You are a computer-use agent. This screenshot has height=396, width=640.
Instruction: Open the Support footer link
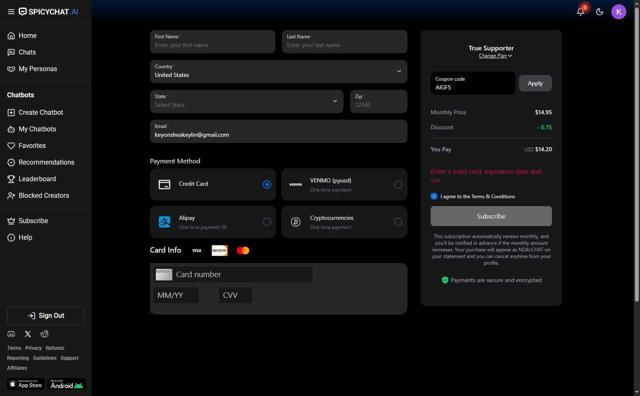(69, 358)
